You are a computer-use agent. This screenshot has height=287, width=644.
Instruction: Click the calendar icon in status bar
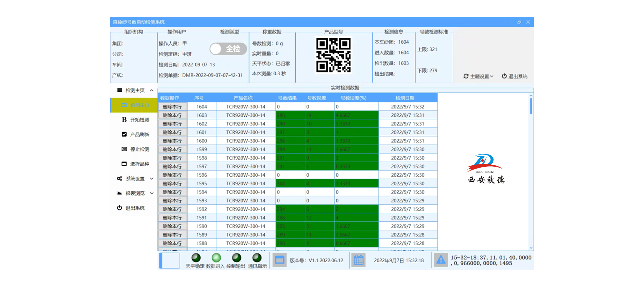(x=358, y=260)
